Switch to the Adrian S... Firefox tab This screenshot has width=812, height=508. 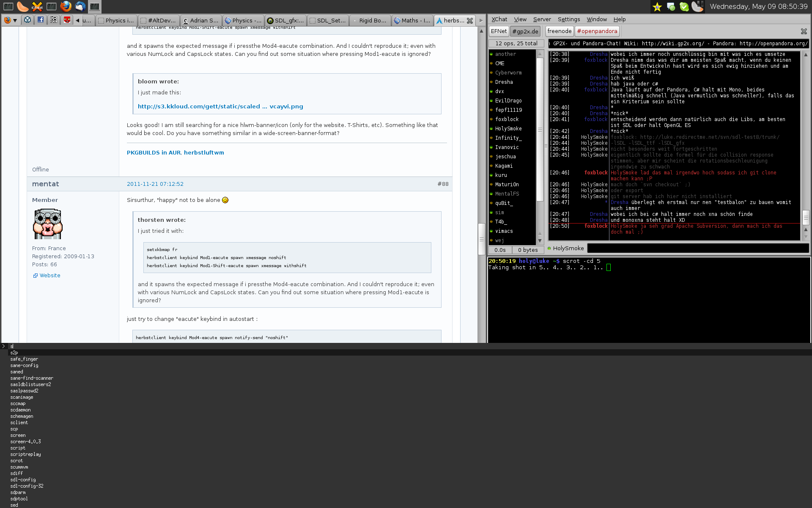pos(201,20)
